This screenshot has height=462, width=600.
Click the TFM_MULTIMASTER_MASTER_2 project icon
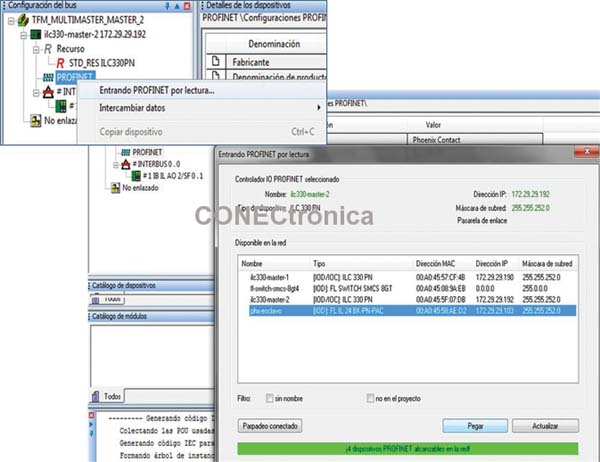(x=22, y=19)
